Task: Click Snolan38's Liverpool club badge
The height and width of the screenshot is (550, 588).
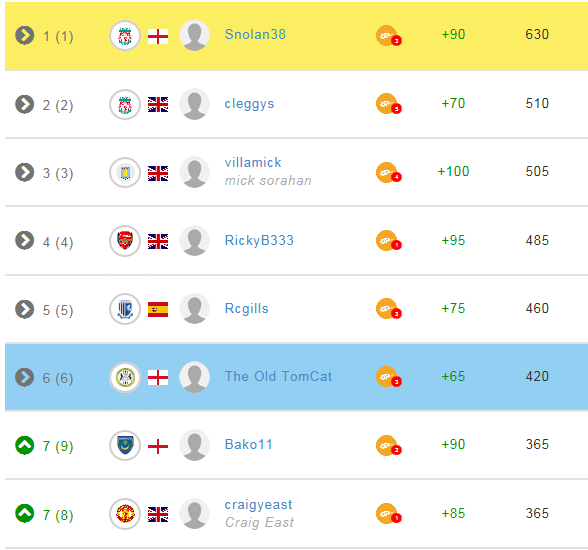Action: [125, 36]
